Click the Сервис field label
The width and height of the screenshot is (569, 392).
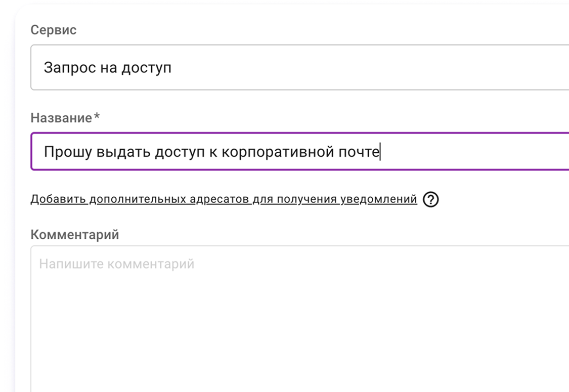point(54,30)
